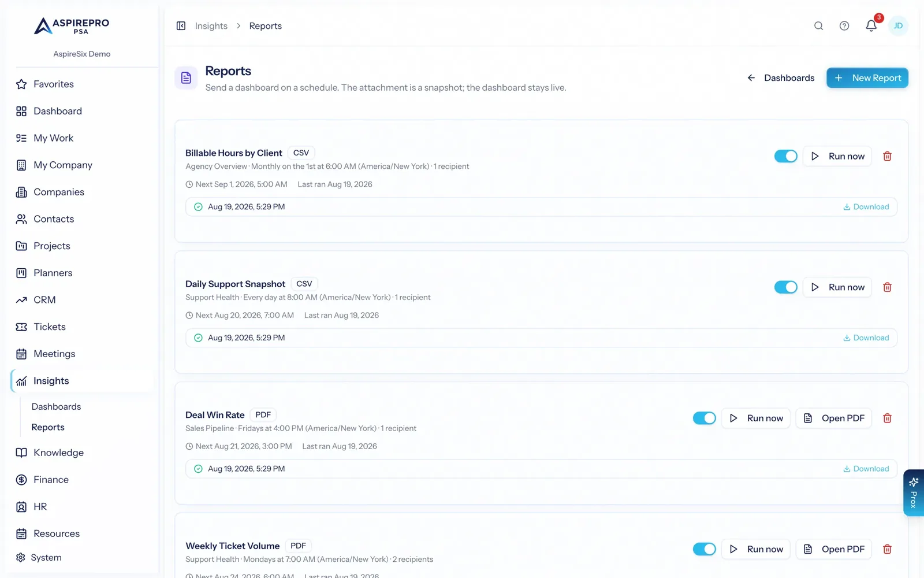Delete the Daily Support Snapshot report

pyautogui.click(x=888, y=287)
